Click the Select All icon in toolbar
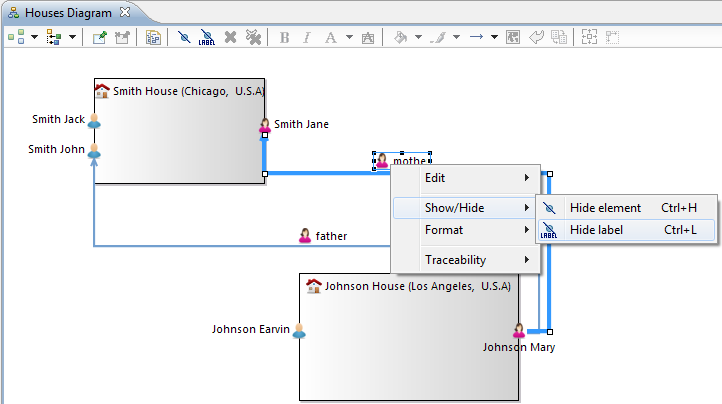This screenshot has width=722, height=404. (18, 37)
